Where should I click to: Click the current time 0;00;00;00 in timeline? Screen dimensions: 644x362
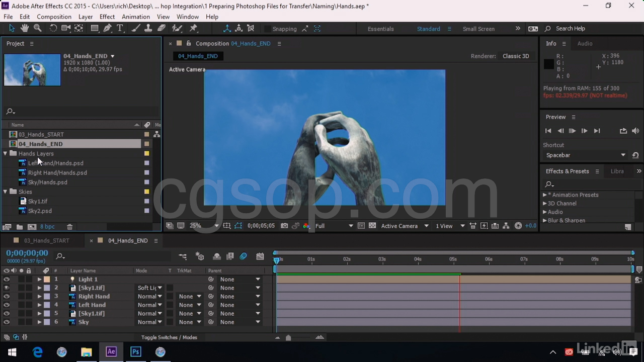click(x=27, y=253)
